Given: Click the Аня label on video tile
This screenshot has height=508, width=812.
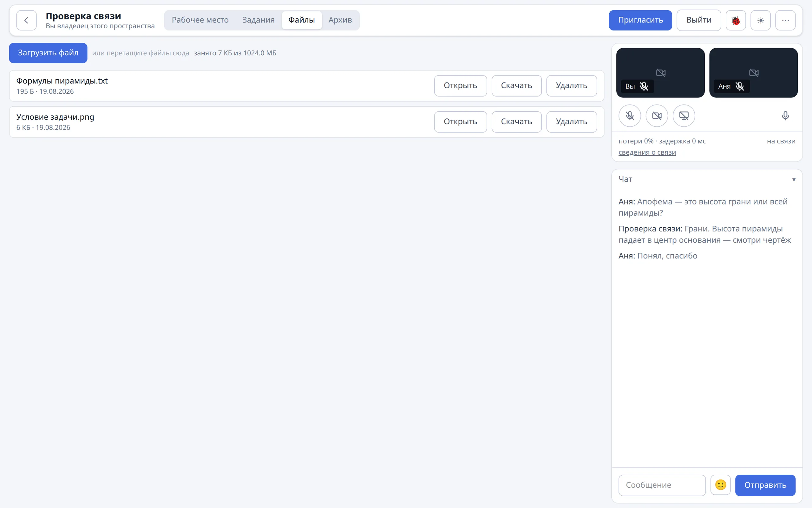Looking at the screenshot, I should (724, 86).
